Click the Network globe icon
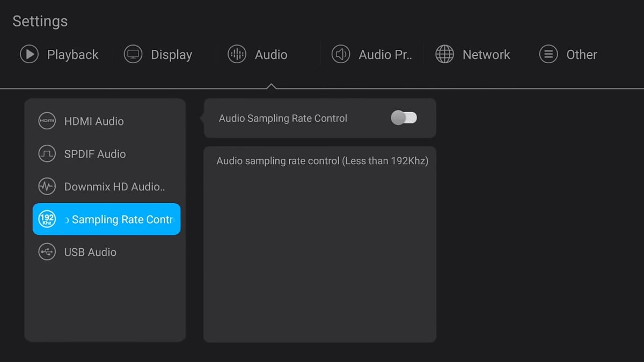 (444, 54)
